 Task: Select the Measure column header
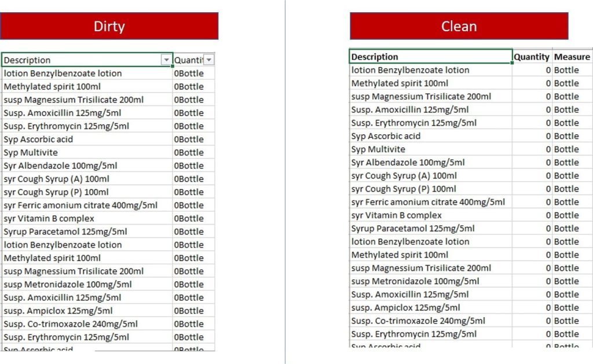click(x=572, y=57)
